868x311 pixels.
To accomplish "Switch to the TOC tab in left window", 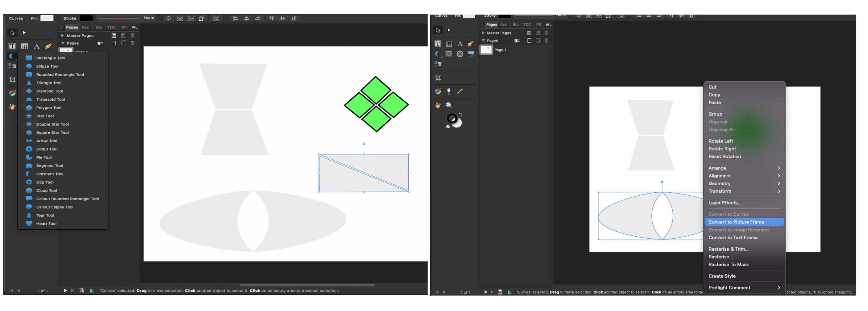I will [111, 27].
